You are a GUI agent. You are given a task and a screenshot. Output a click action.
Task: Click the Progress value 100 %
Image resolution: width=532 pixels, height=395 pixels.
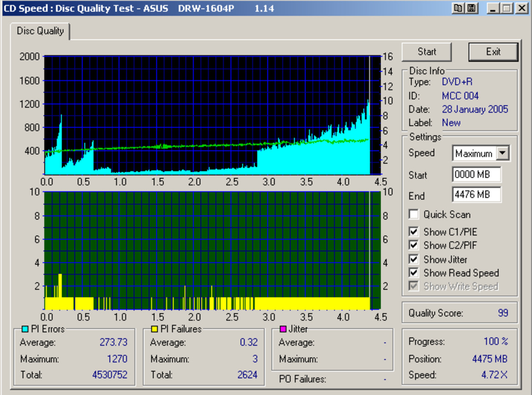[496, 341]
